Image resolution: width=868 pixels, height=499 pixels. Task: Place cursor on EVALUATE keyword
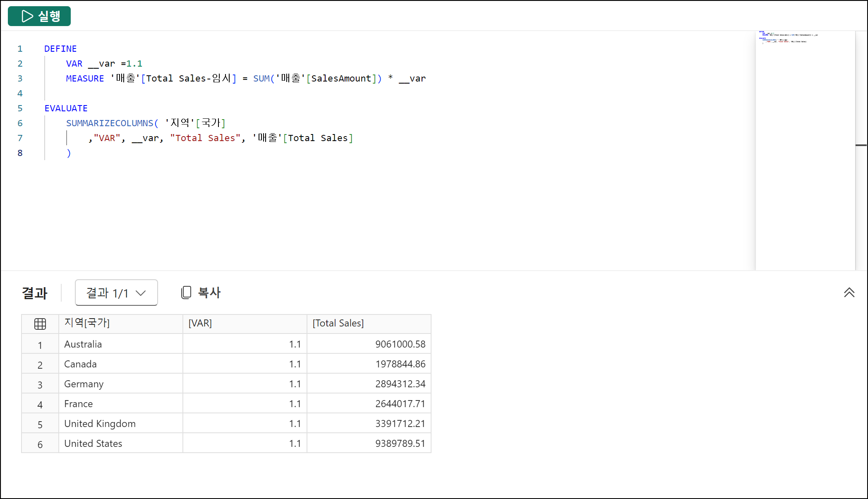[x=66, y=108]
